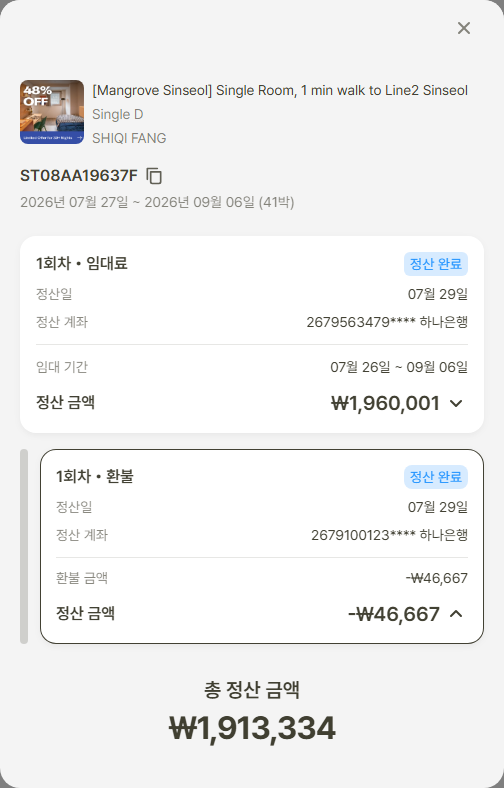The image size is (504, 788).
Task: Click the gray vertical bar beside refund card
Action: [x=24, y=546]
